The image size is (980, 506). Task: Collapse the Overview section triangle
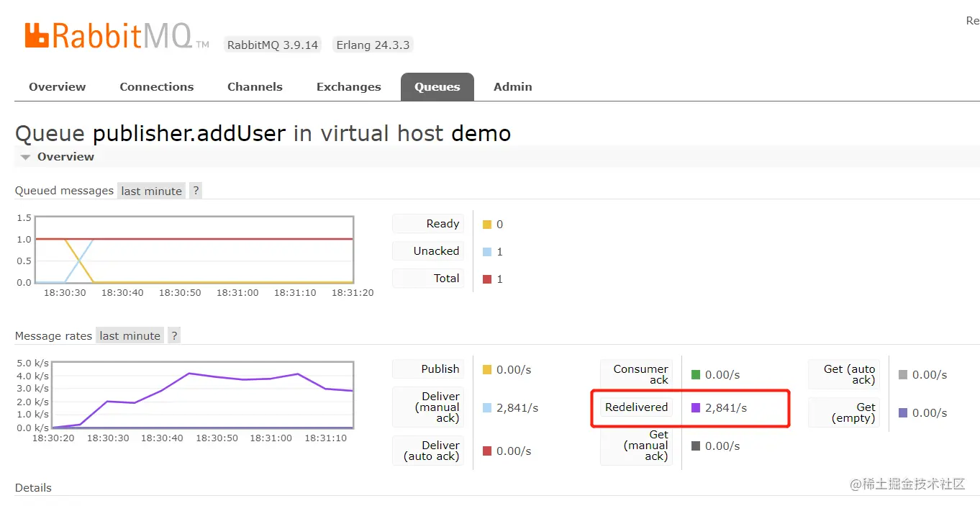(26, 157)
